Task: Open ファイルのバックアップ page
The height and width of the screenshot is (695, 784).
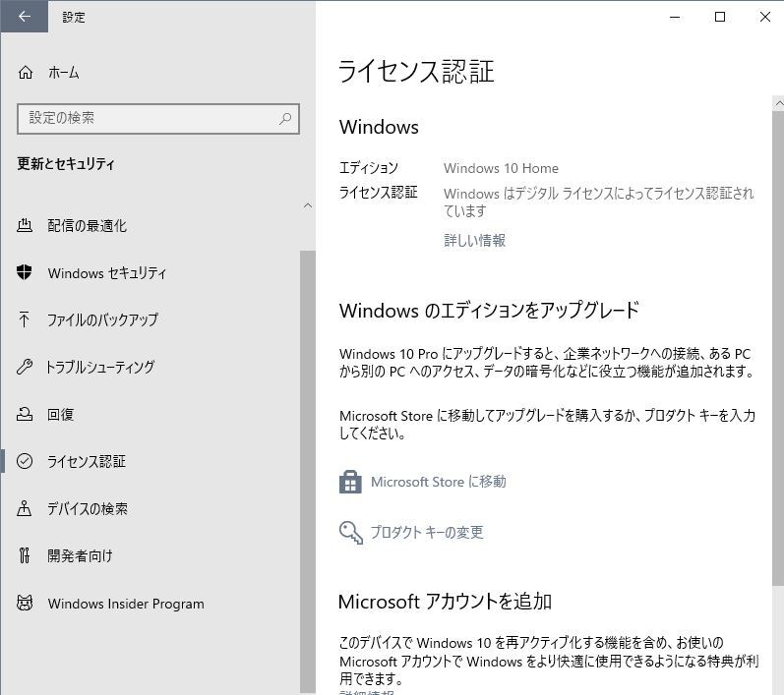Action: tap(102, 319)
